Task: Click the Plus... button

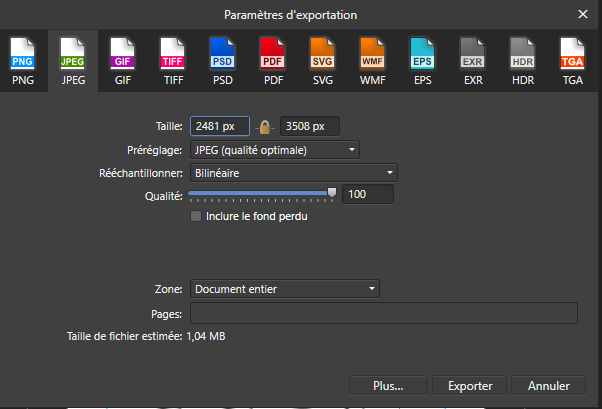Action: pos(388,386)
